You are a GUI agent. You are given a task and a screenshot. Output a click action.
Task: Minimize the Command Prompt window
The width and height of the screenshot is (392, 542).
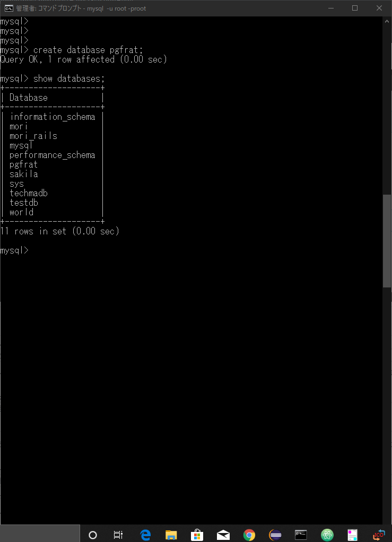331,8
